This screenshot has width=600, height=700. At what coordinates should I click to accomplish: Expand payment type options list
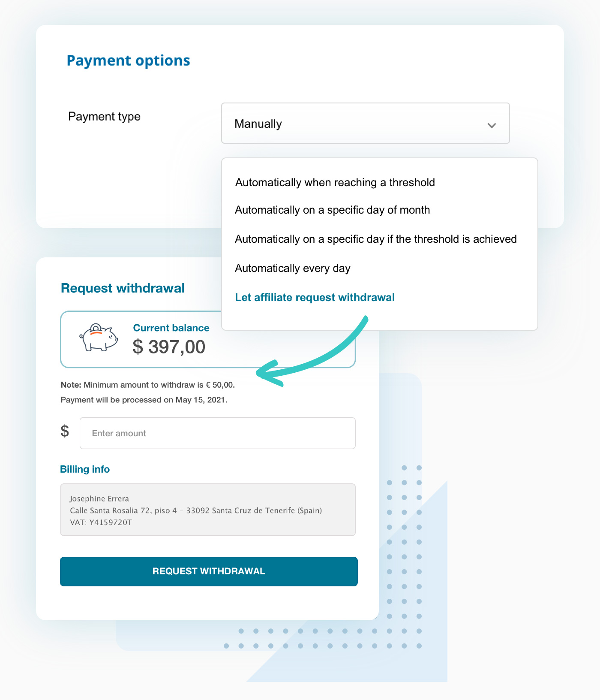[x=365, y=124]
